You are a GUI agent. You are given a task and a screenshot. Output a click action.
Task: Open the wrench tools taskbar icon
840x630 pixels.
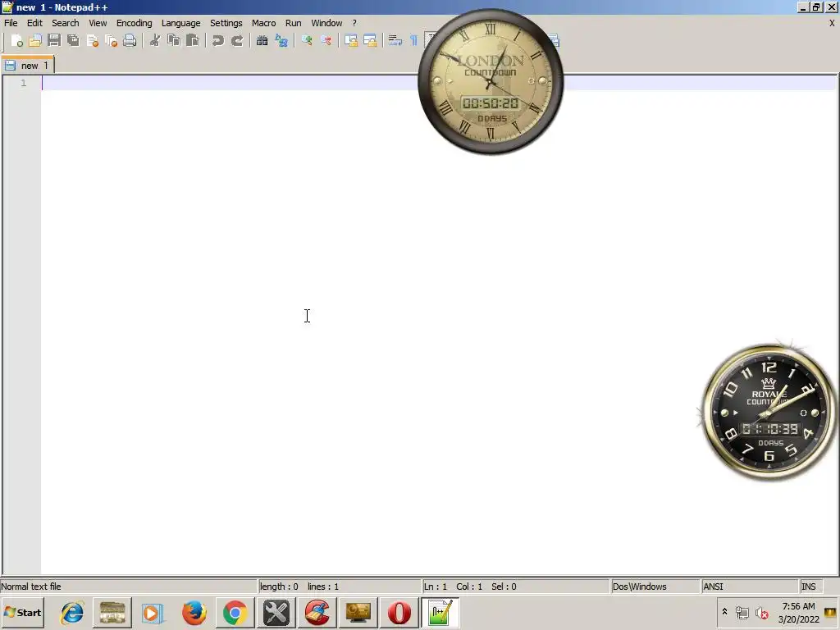[276, 613]
